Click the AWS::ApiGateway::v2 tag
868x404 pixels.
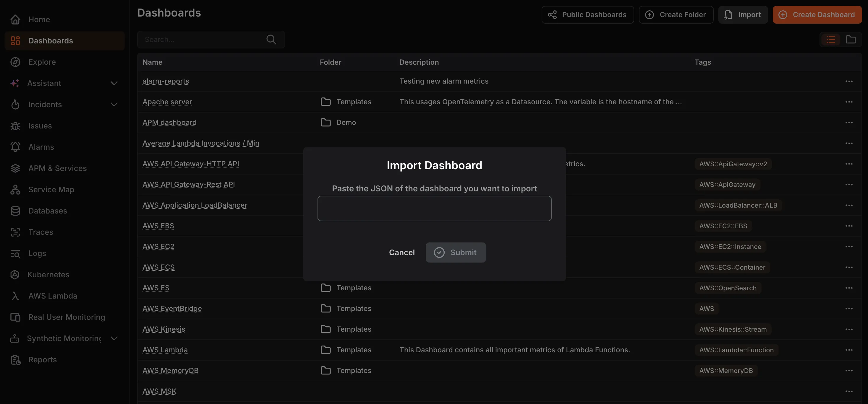coord(733,164)
